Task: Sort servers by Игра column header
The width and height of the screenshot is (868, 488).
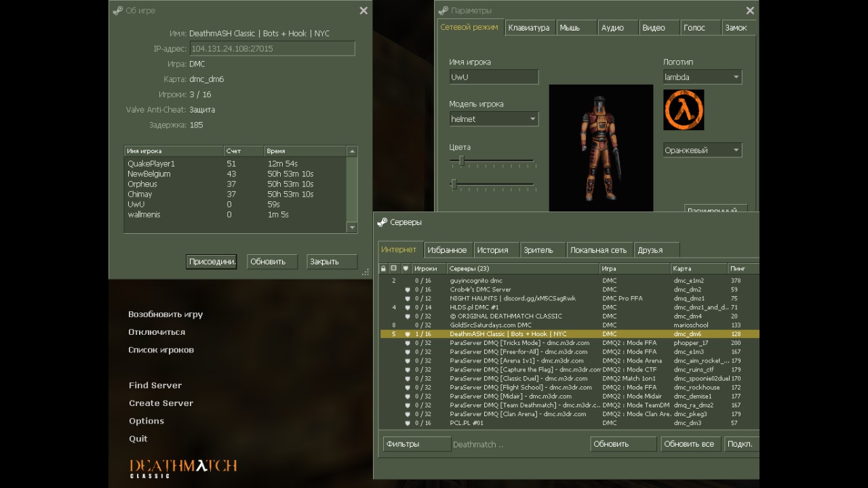Action: pos(635,268)
